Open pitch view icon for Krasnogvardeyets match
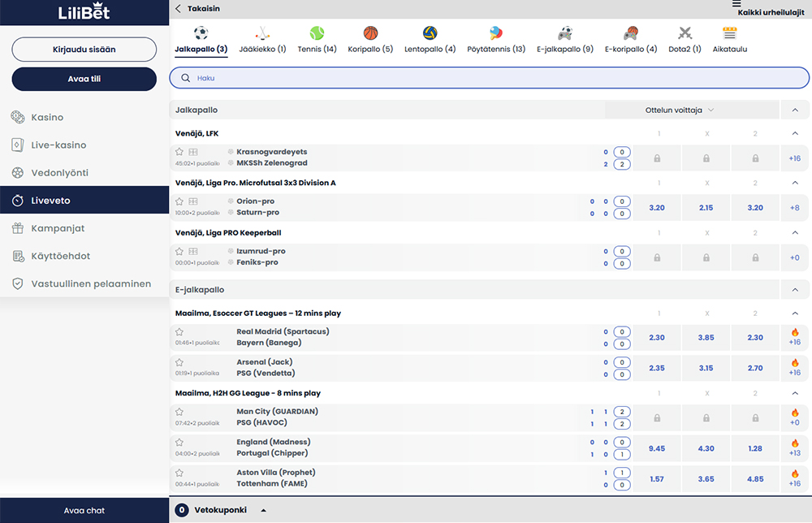 coord(193,152)
